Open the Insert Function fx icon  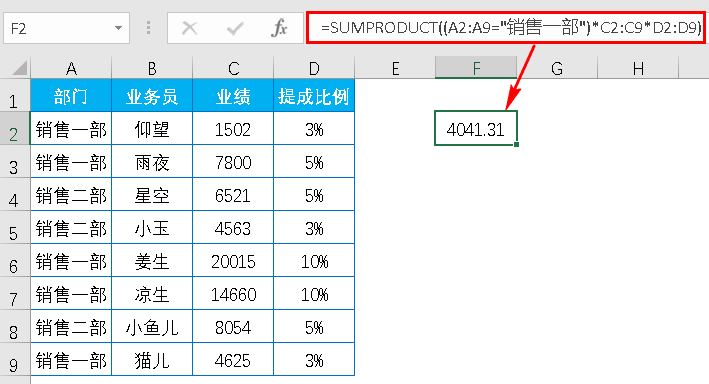(279, 28)
